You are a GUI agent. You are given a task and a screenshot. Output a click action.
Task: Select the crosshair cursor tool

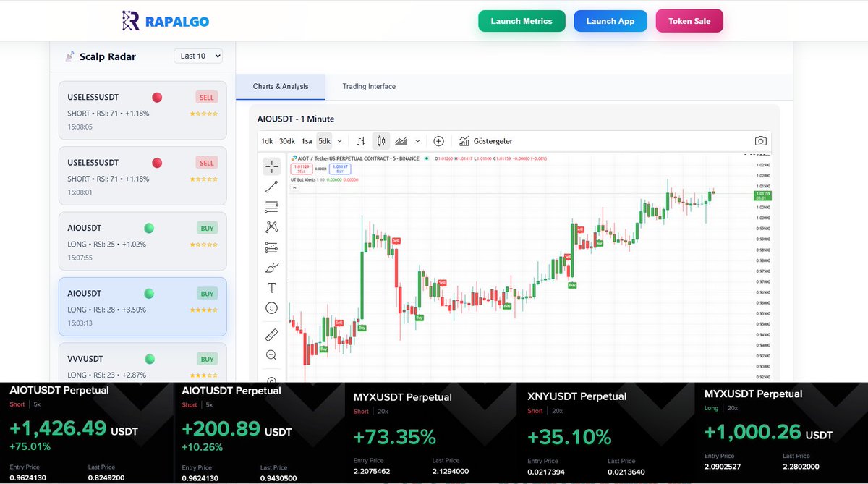(x=271, y=167)
